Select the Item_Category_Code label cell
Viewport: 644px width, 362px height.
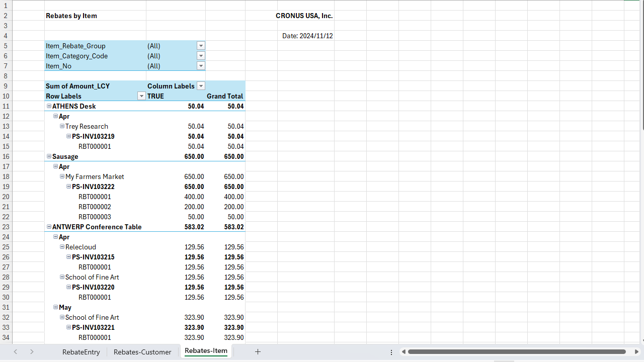click(95, 56)
